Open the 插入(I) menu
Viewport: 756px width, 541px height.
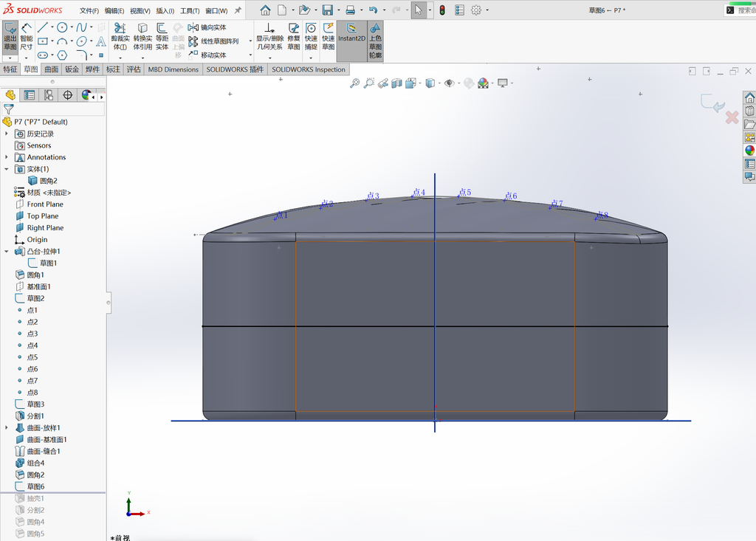click(x=165, y=10)
